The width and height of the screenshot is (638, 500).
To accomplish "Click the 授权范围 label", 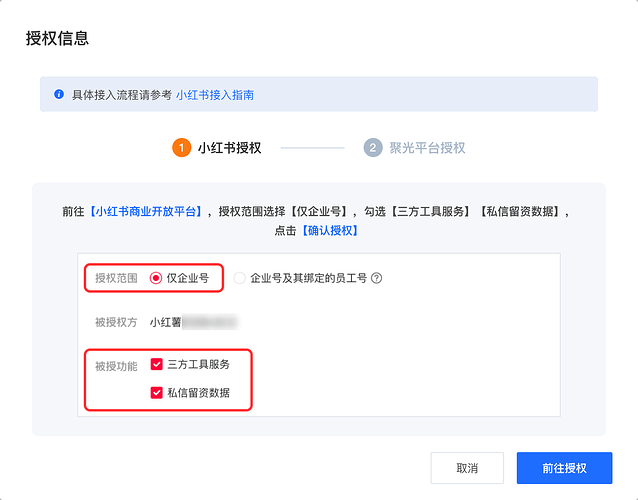I will (116, 278).
